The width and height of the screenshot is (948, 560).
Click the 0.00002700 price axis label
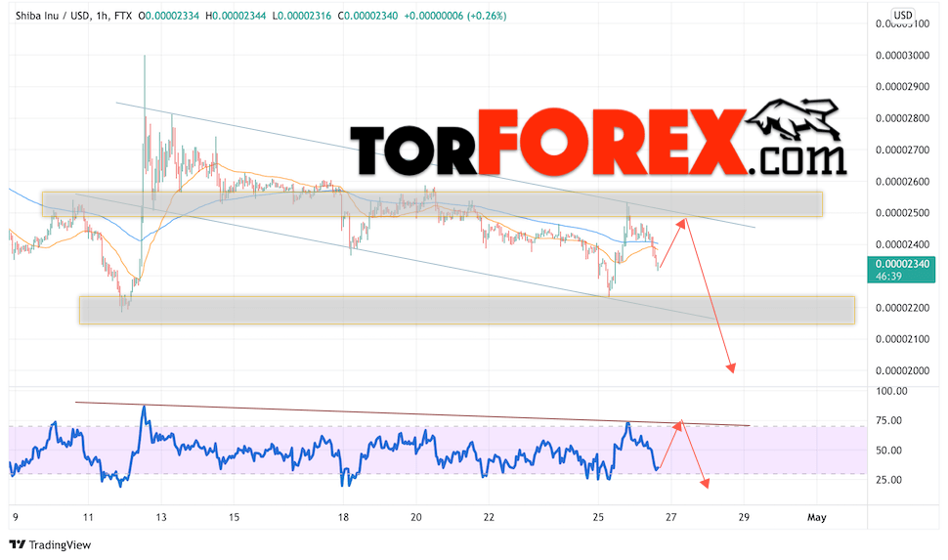tap(902, 150)
